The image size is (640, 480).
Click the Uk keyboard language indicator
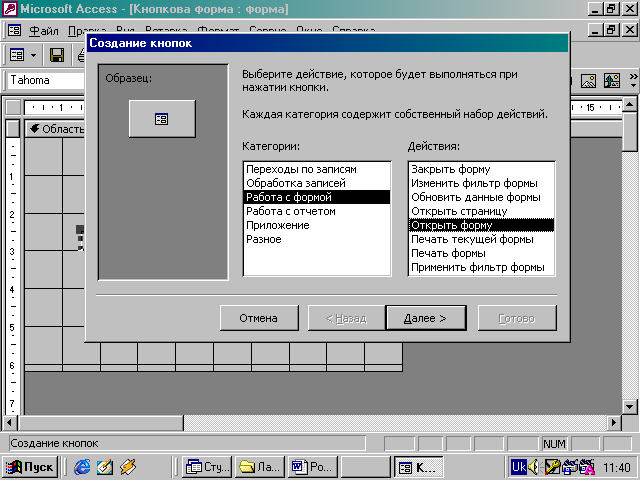(x=518, y=467)
